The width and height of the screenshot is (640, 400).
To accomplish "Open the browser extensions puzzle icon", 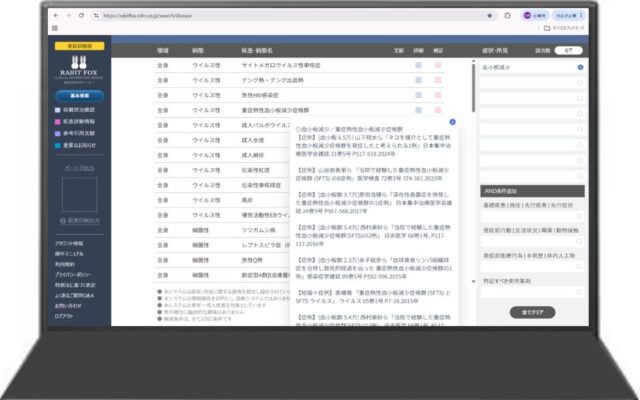I will [x=507, y=16].
